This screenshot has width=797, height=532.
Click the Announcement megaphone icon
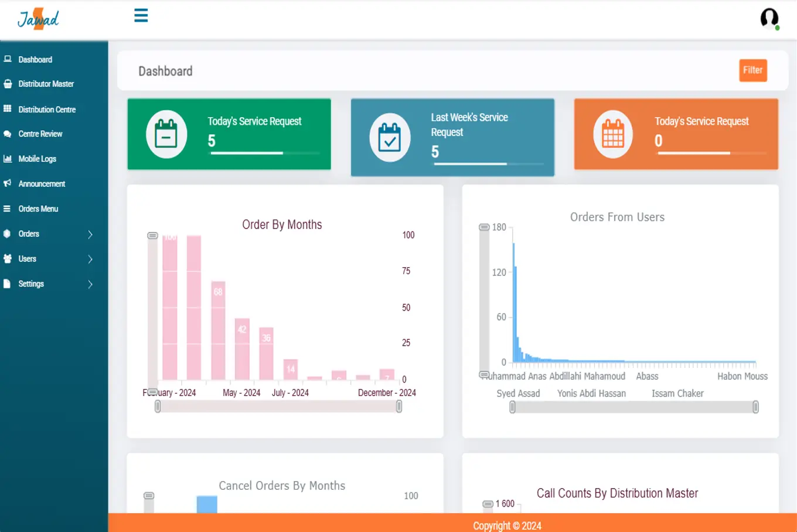[8, 183]
